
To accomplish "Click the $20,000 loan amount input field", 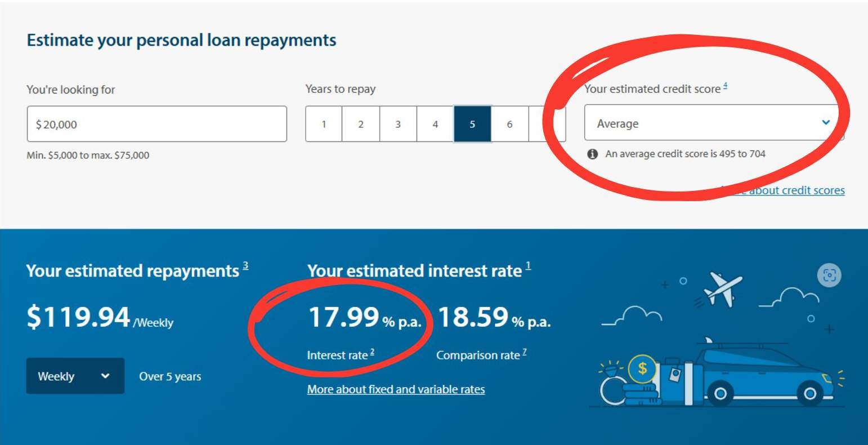I will [x=158, y=123].
